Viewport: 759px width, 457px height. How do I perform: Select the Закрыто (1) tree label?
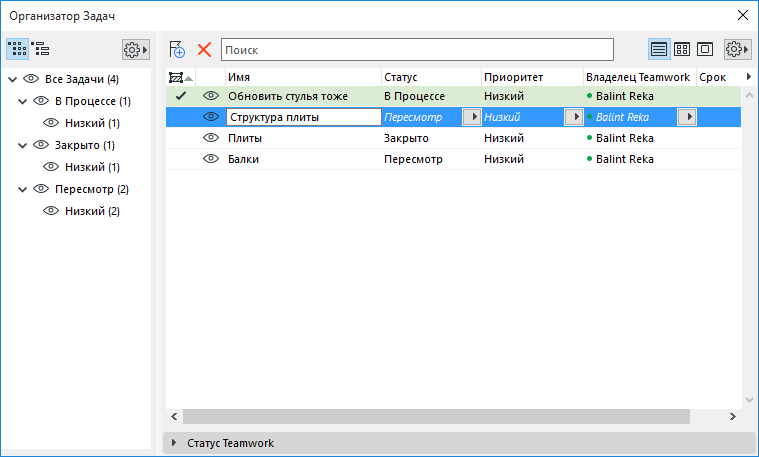(85, 145)
